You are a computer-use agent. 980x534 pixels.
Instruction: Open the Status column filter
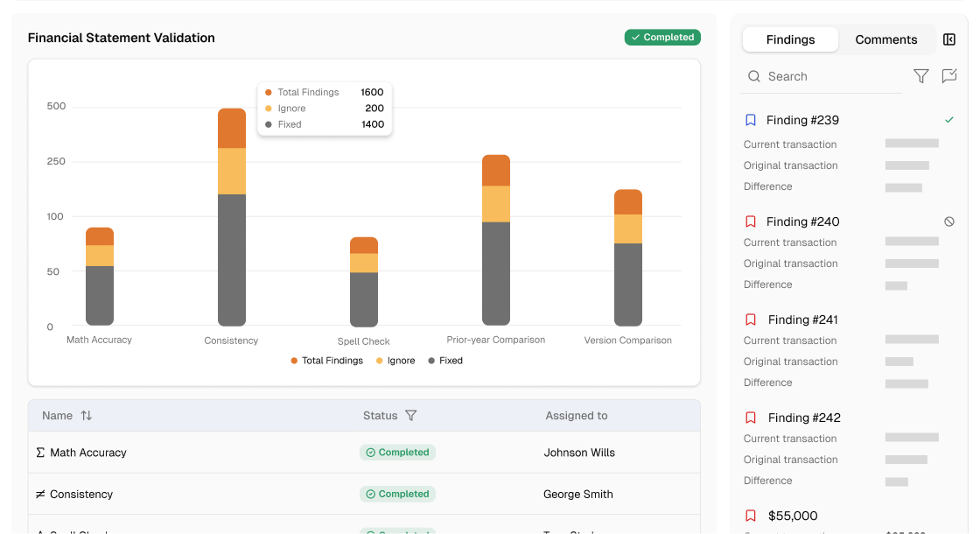(x=411, y=416)
